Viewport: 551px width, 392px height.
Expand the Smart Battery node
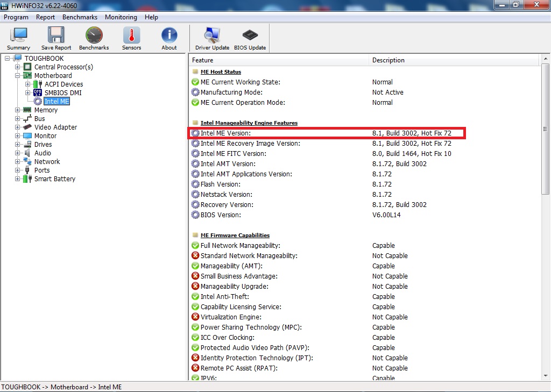pyautogui.click(x=17, y=179)
